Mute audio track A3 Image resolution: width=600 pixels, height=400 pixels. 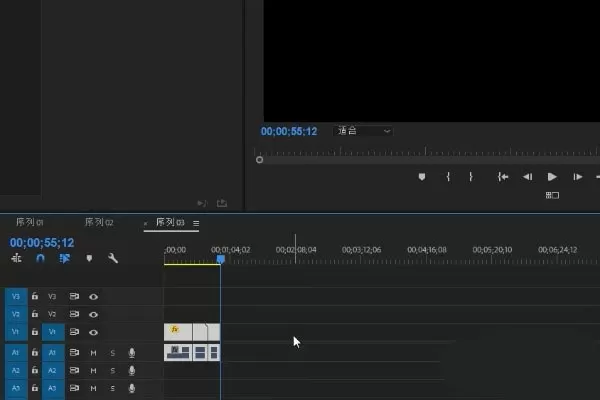[93, 389]
